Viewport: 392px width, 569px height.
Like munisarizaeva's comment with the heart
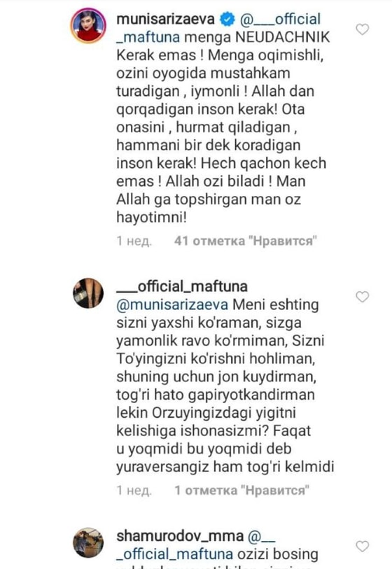[x=362, y=29]
